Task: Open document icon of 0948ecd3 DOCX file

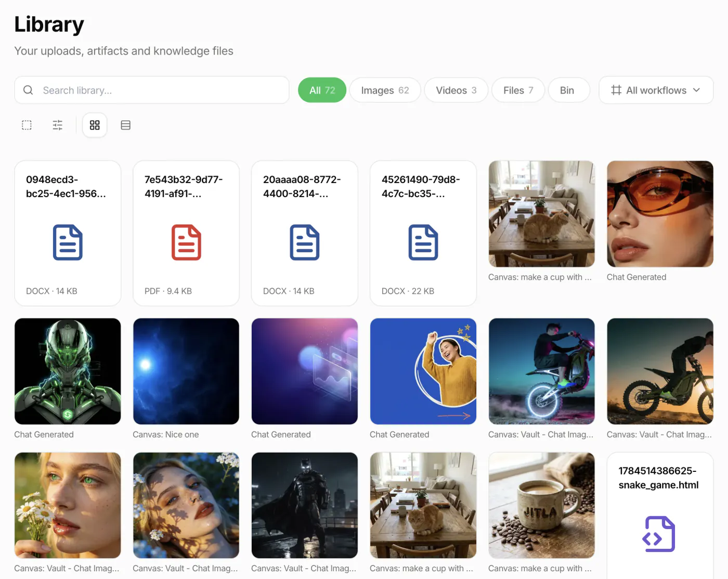Action: point(68,242)
